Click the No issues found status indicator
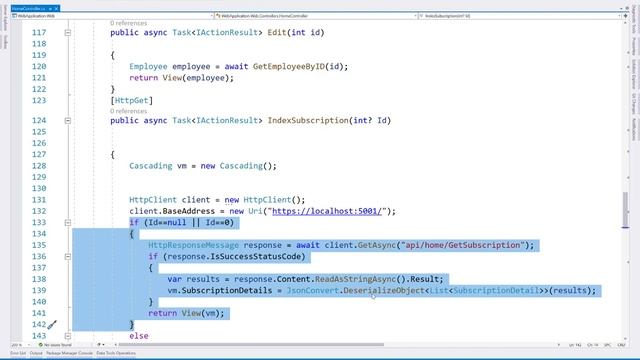This screenshot has width=640, height=360. tap(55, 345)
